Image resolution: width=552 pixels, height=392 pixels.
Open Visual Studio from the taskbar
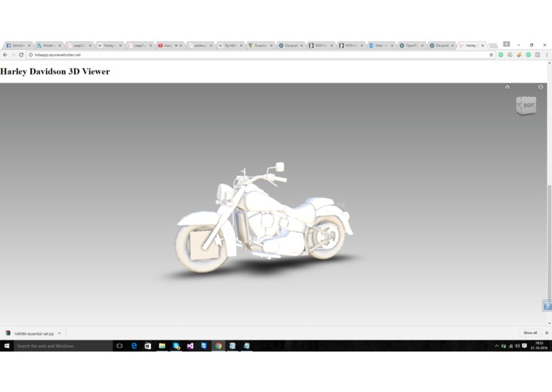(190, 346)
